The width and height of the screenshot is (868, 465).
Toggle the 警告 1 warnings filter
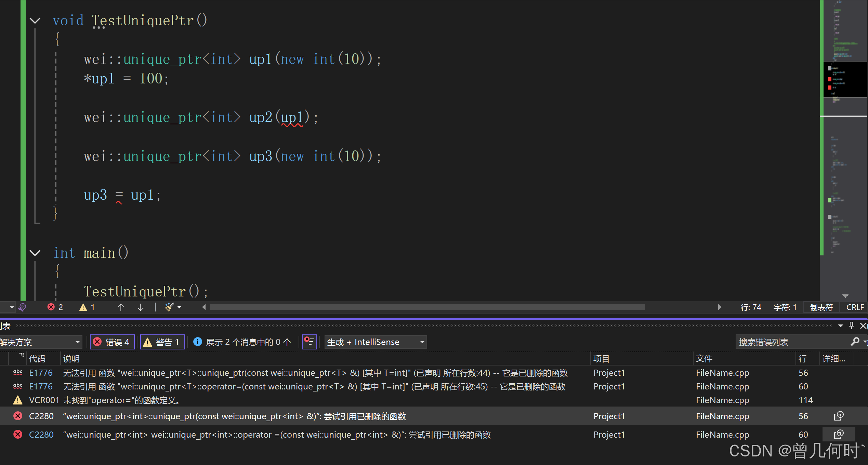[162, 342]
